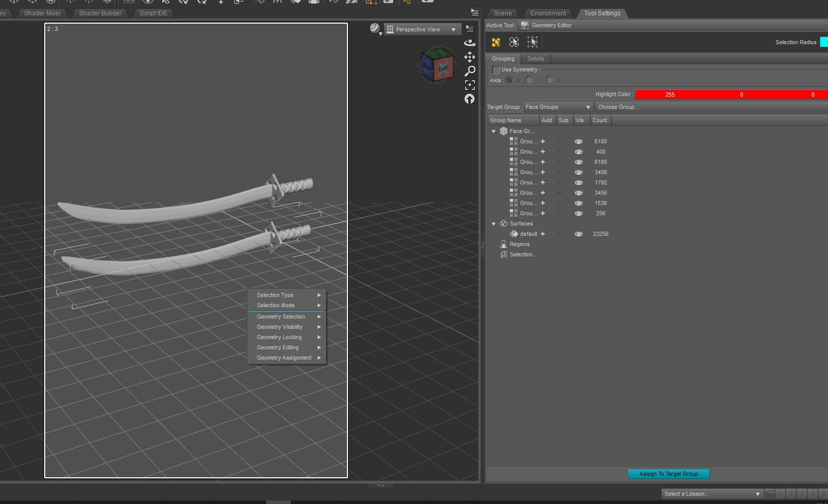Hide the default surface using its eye toggle
Screen dimensions: 828x504
point(578,234)
